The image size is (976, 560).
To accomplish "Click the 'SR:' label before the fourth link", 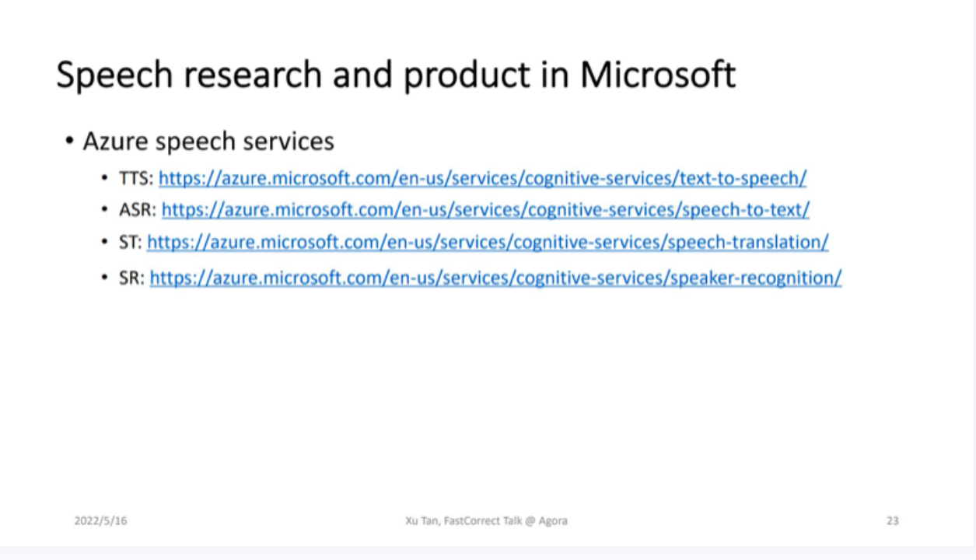I will 131,278.
